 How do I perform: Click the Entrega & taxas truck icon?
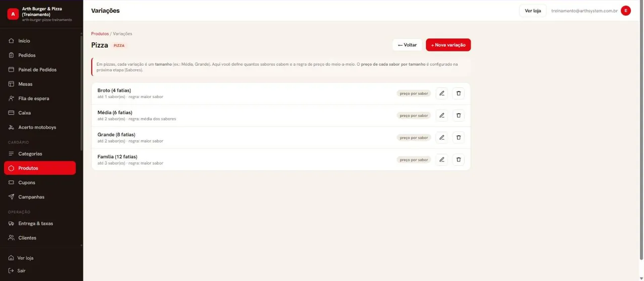[11, 224]
